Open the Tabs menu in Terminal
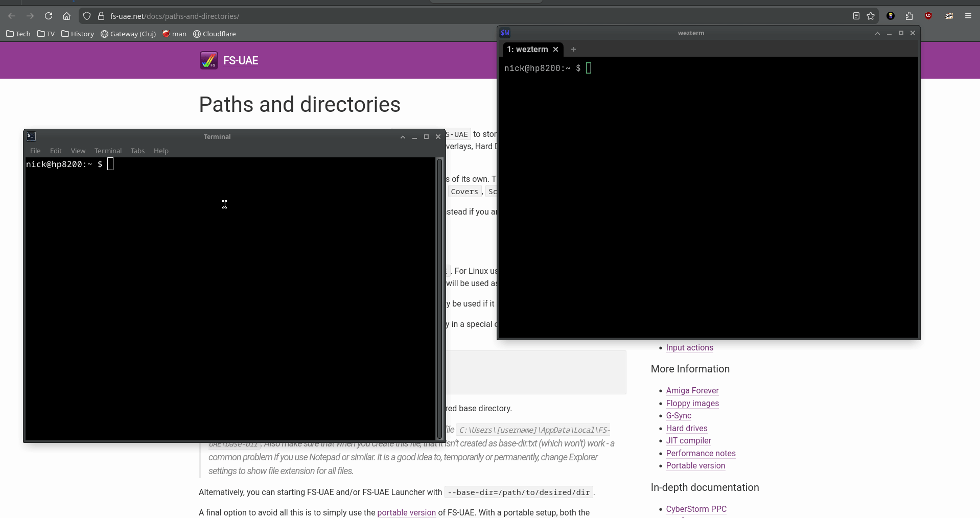Image resolution: width=980 pixels, height=518 pixels. tap(137, 151)
